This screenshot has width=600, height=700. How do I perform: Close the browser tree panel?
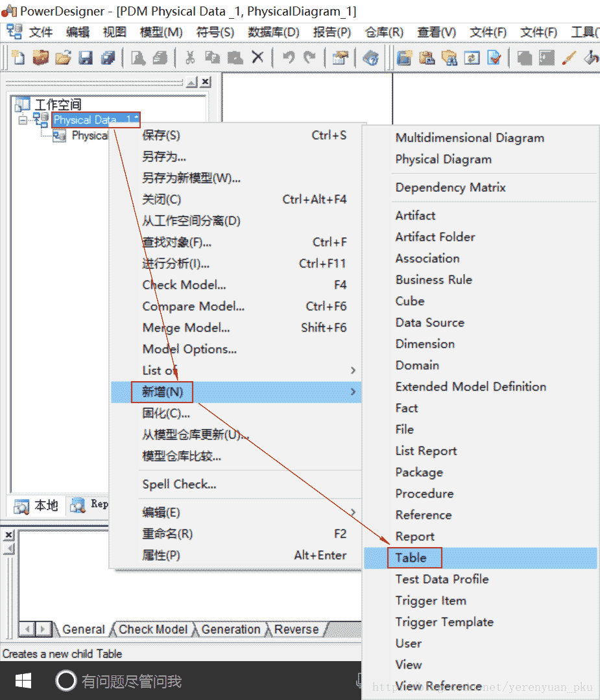pyautogui.click(x=206, y=82)
